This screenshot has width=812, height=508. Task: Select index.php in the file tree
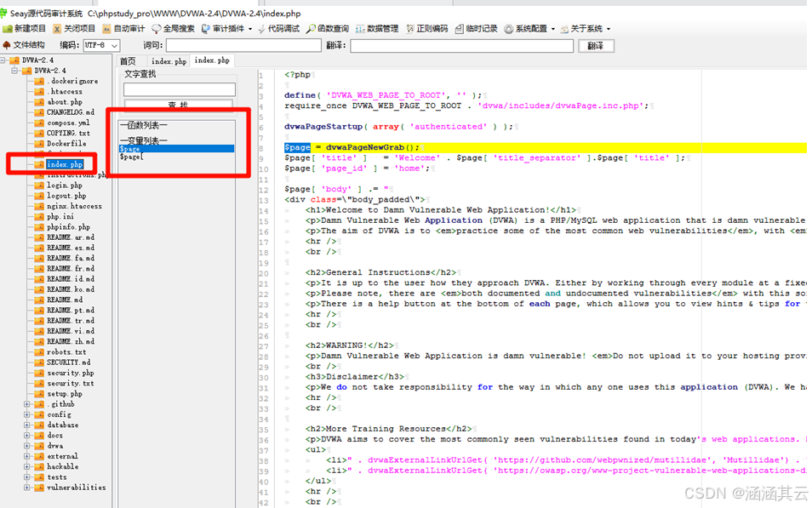click(x=65, y=164)
